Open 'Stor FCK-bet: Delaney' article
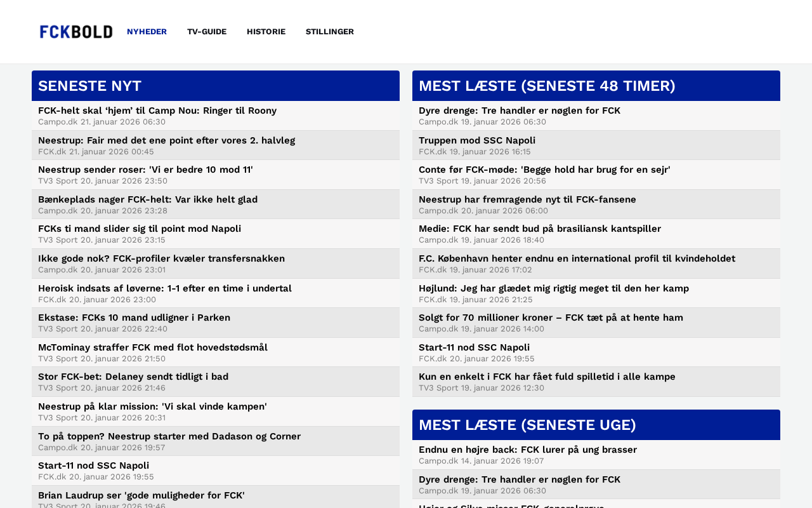The height and width of the screenshot is (508, 812). [x=133, y=377]
